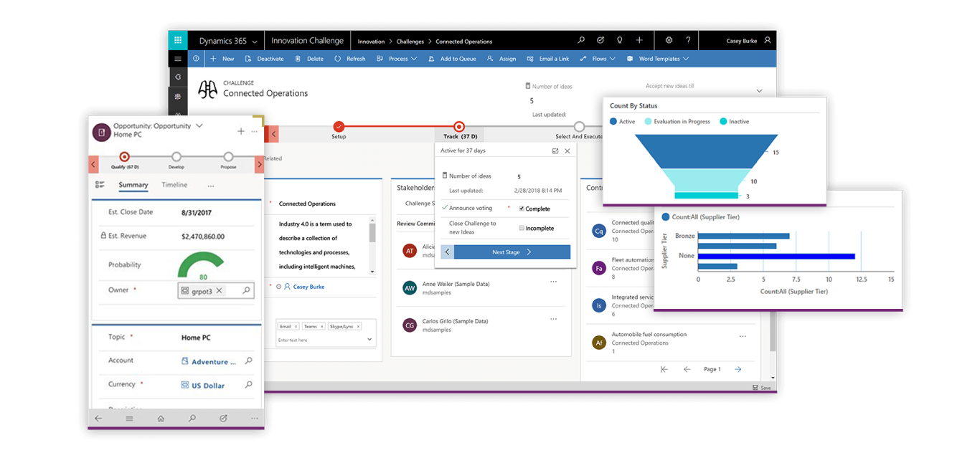Click the search icon in top bar
The image size is (980, 463).
tap(581, 41)
